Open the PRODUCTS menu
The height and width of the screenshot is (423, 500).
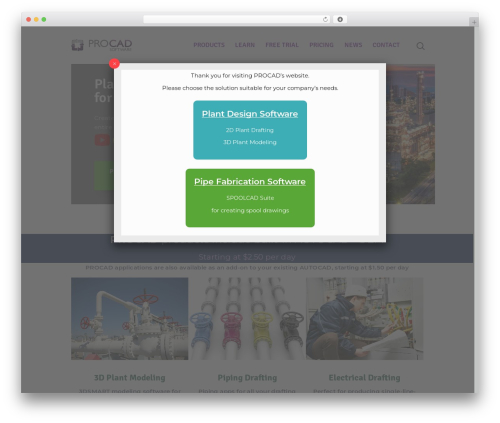tap(209, 45)
